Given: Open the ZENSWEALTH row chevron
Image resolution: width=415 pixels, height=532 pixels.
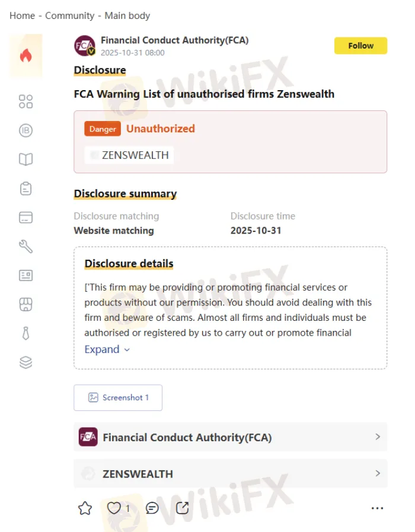Looking at the screenshot, I should click(378, 473).
